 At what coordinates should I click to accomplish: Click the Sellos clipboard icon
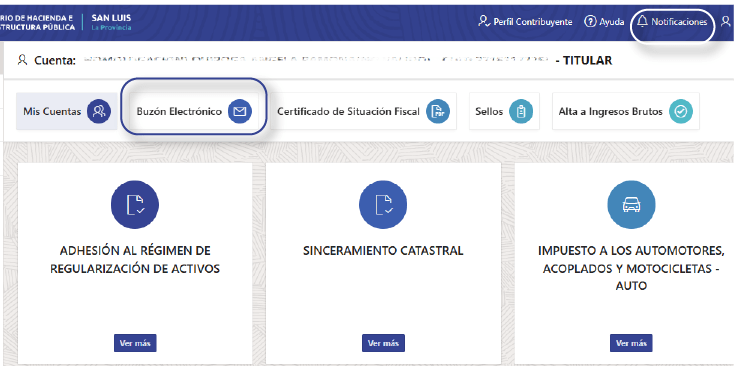pyautogui.click(x=521, y=112)
